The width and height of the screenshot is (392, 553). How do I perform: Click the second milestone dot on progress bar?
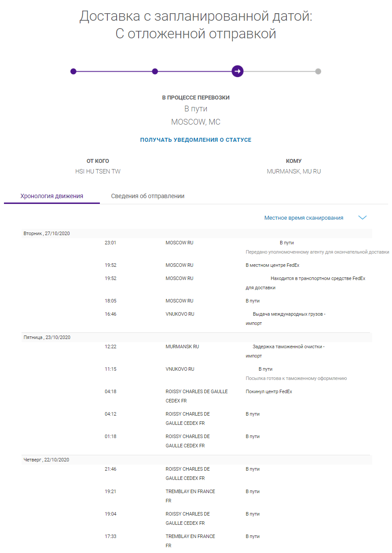tap(155, 71)
